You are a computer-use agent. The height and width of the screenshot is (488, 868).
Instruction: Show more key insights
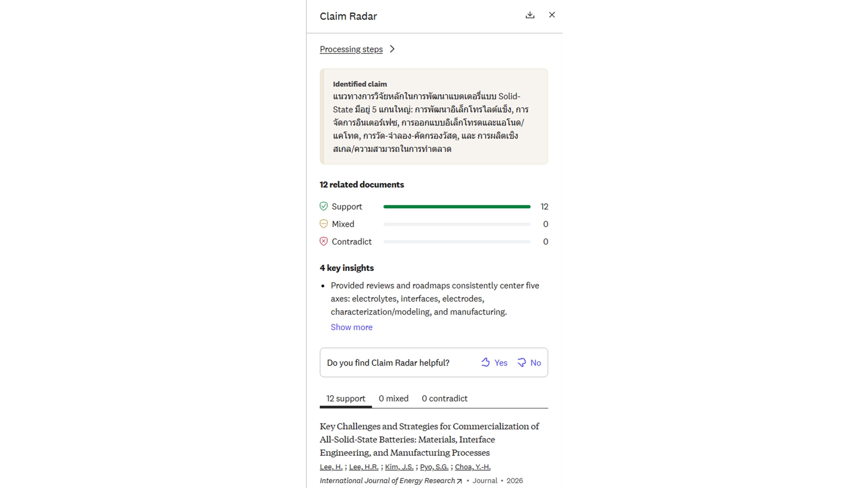pyautogui.click(x=352, y=327)
